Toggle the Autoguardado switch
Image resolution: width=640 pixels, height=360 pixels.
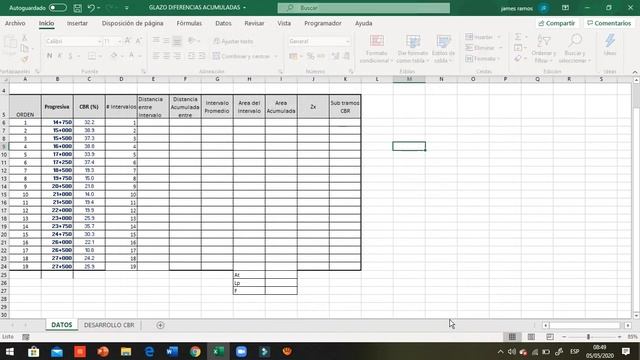pyautogui.click(x=58, y=8)
